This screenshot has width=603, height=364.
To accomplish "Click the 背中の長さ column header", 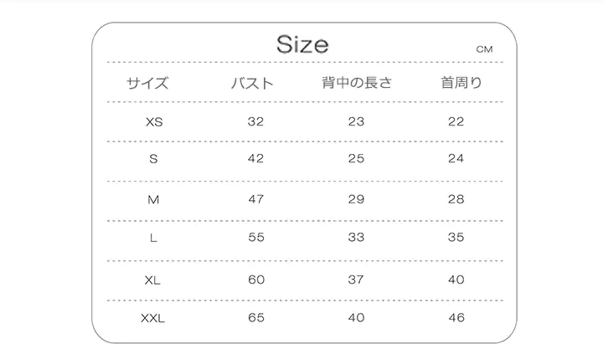I will (x=356, y=83).
